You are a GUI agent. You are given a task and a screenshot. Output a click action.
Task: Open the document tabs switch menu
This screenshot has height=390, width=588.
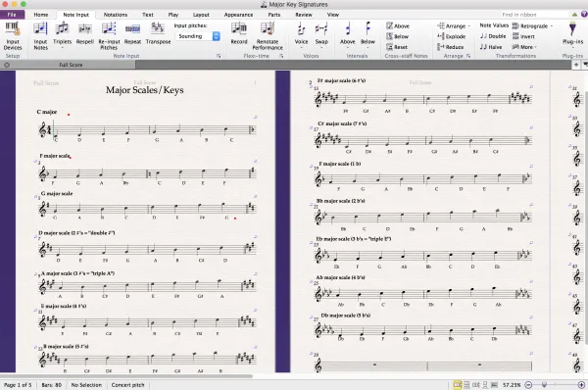[x=585, y=65]
